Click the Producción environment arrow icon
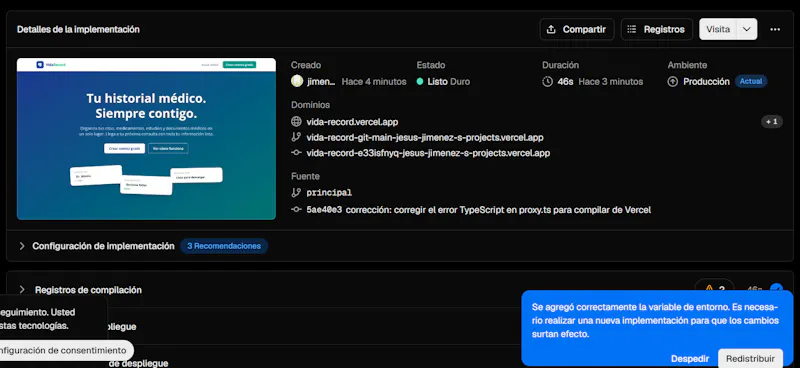Screen dimensions: 800x368 (673, 82)
